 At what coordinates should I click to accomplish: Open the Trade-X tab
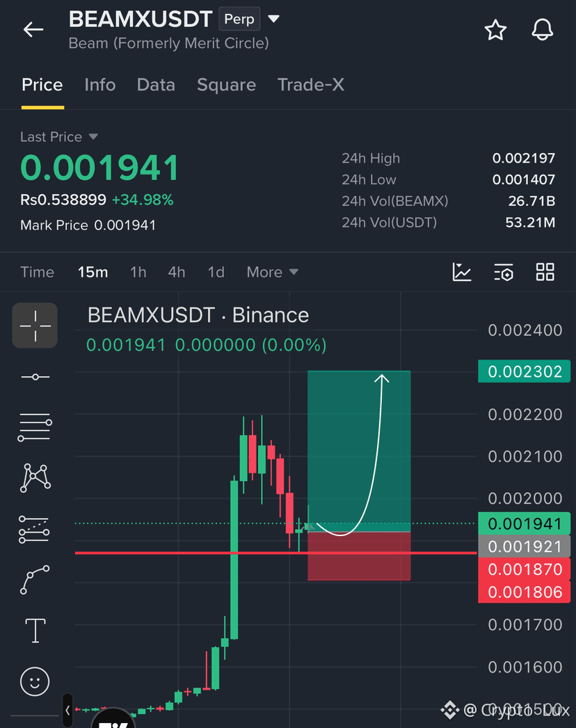point(311,85)
